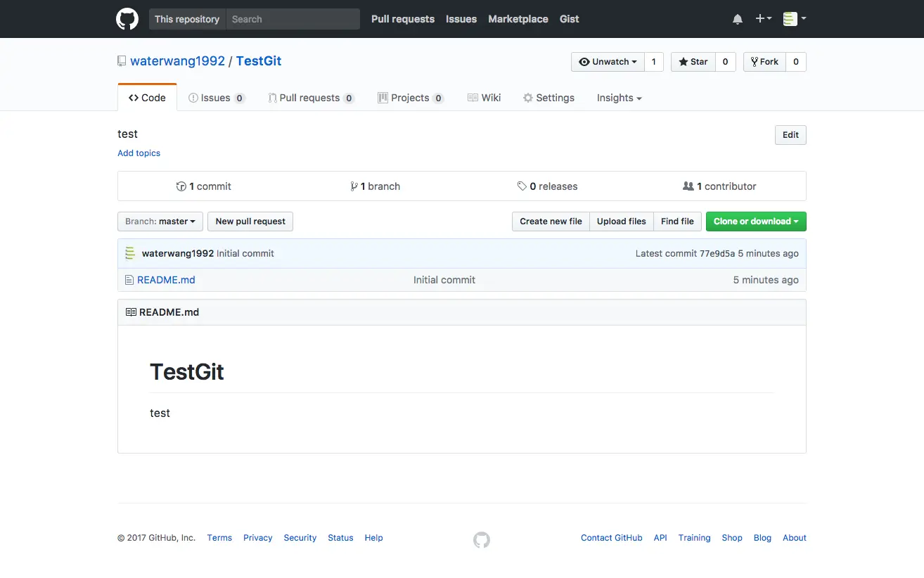Switch to the Code tab
924x578 pixels.
[147, 98]
